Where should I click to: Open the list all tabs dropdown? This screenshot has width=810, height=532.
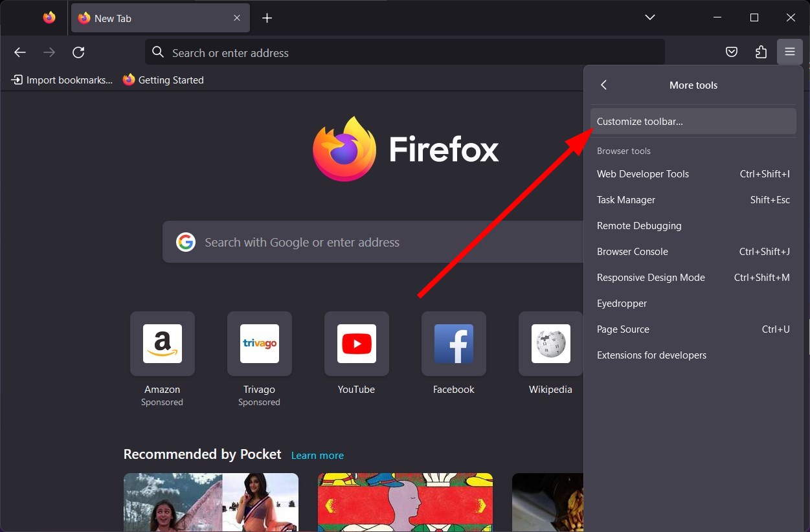click(650, 18)
